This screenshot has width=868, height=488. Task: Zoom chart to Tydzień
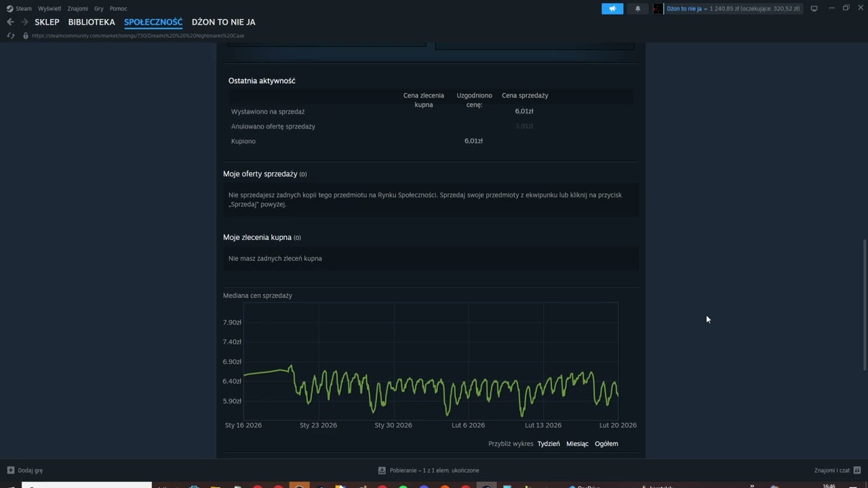click(549, 444)
